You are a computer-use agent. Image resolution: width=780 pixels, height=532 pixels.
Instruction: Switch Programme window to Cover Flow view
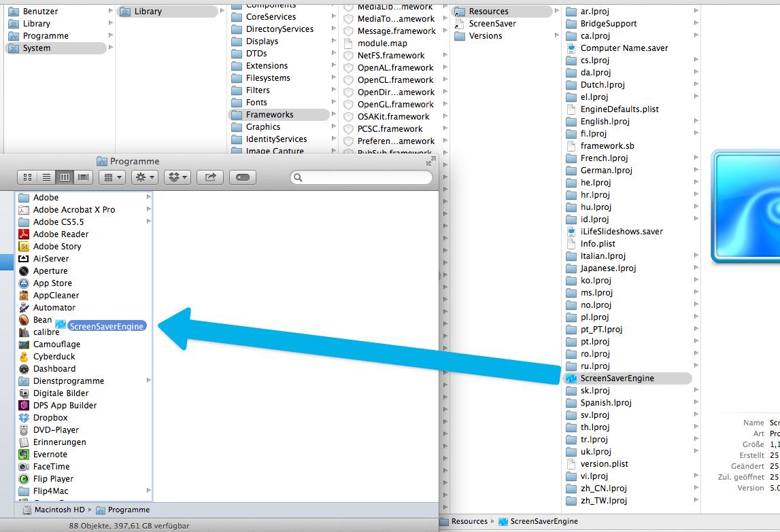tap(84, 177)
